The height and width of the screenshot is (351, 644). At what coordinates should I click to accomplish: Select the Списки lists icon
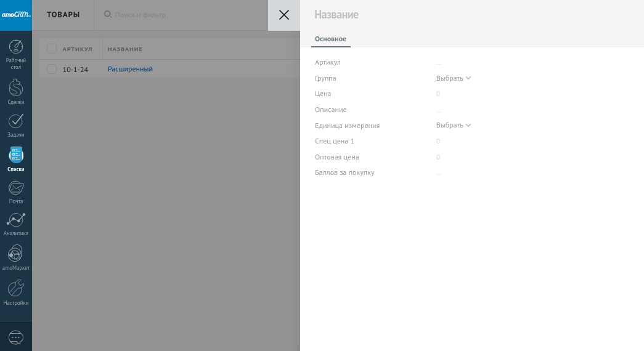click(x=16, y=155)
